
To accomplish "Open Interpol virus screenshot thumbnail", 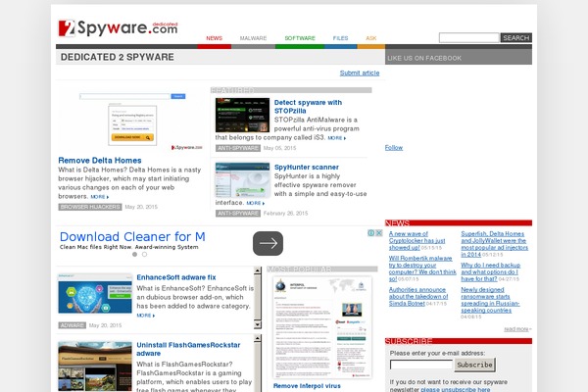I will click(x=322, y=328).
